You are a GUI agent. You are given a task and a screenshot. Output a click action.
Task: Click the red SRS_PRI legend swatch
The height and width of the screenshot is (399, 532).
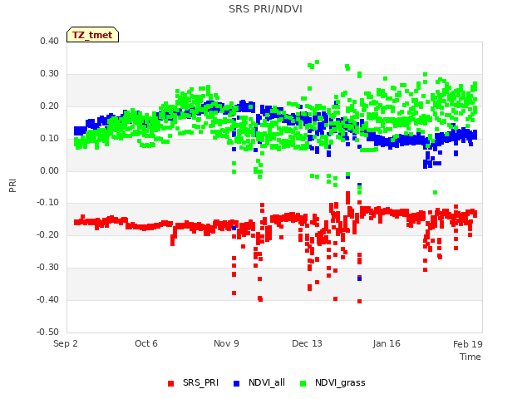pos(170,383)
